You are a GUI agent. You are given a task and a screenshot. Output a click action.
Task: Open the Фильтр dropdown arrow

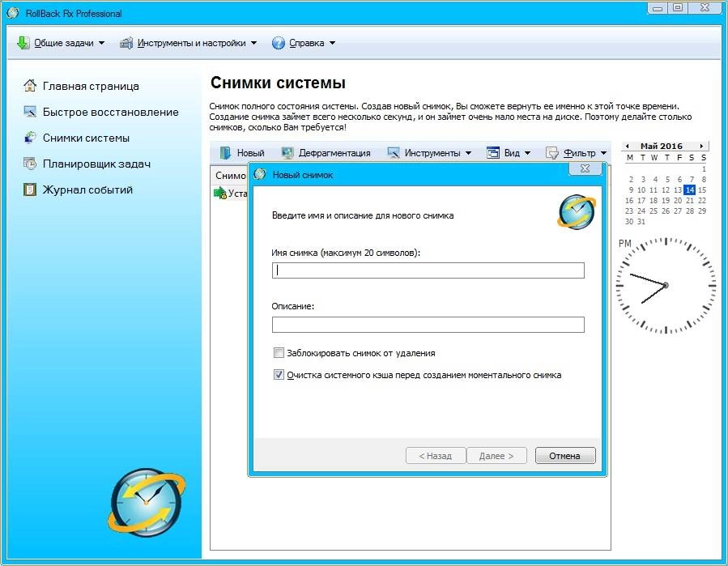coord(603,153)
